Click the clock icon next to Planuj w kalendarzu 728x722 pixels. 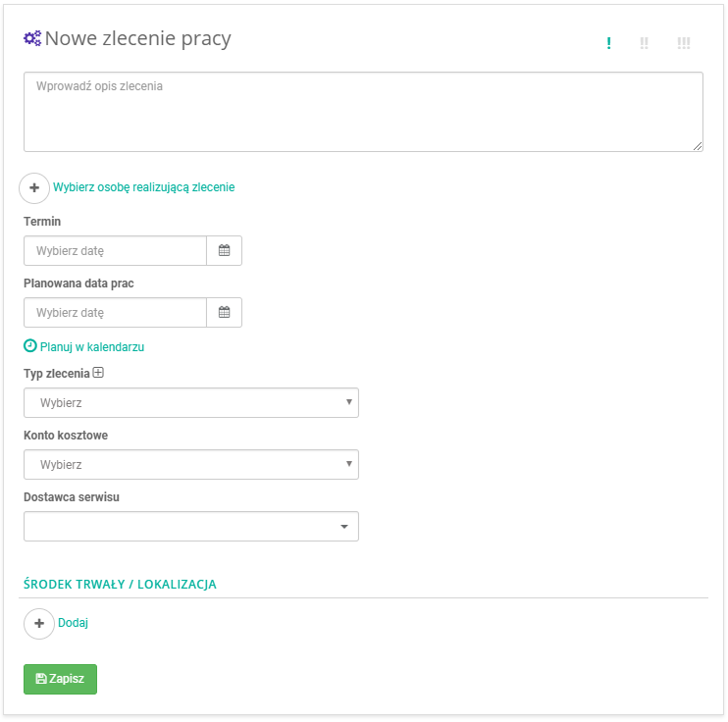(x=30, y=346)
